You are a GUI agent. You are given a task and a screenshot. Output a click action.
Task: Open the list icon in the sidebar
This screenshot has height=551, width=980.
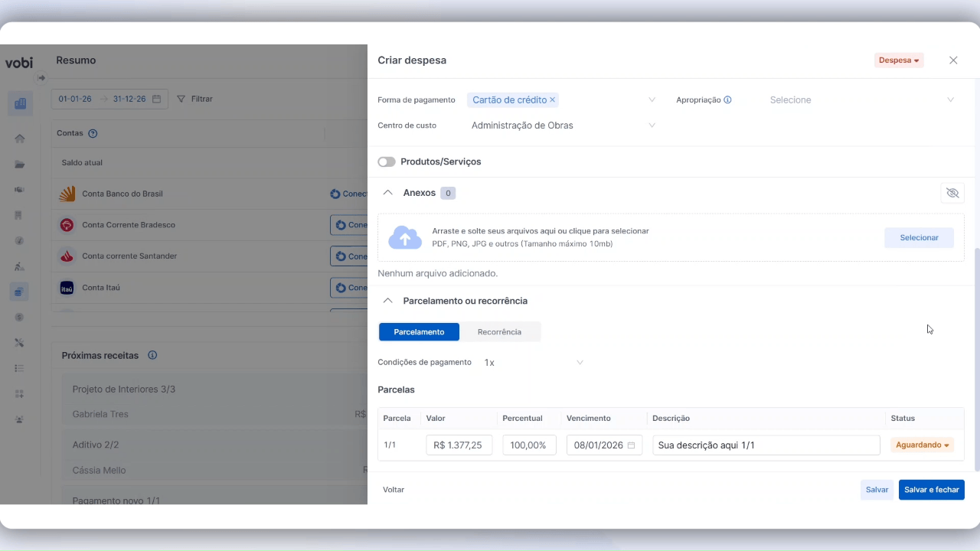point(20,368)
